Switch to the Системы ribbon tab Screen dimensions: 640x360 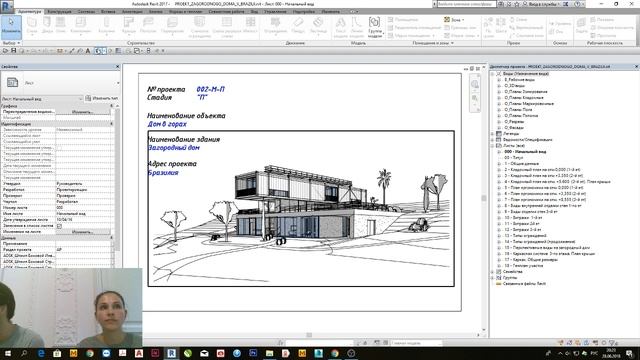point(86,12)
